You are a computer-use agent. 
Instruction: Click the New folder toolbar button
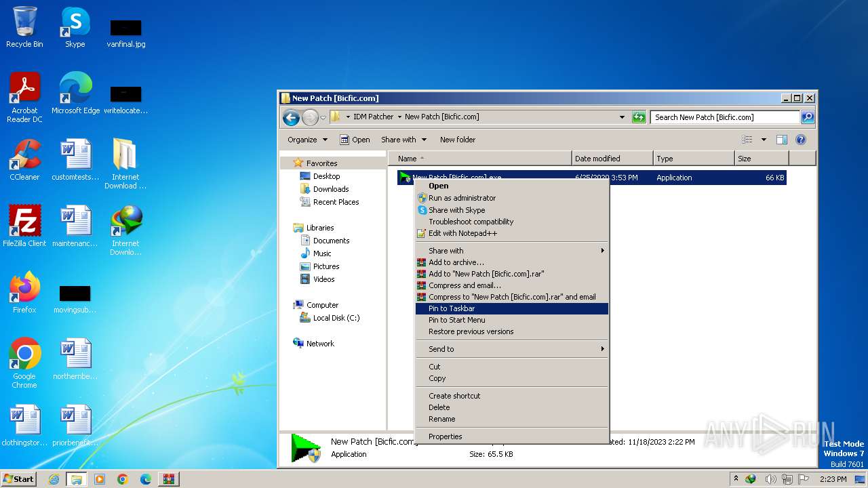tap(458, 140)
